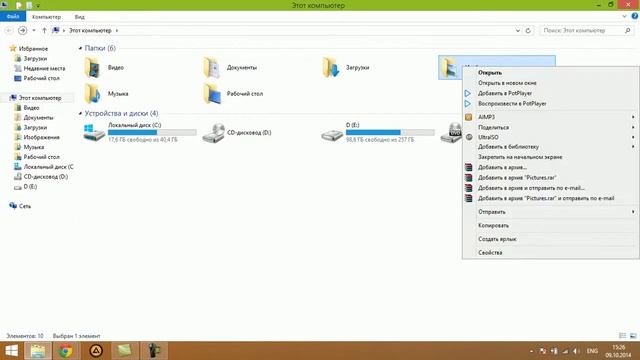Expand the Отправить submenu
640x360 pixels.
click(633, 212)
